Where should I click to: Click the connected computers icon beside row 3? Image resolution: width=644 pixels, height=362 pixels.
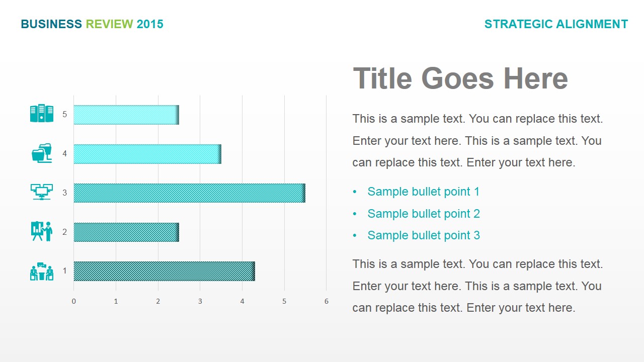tap(42, 192)
